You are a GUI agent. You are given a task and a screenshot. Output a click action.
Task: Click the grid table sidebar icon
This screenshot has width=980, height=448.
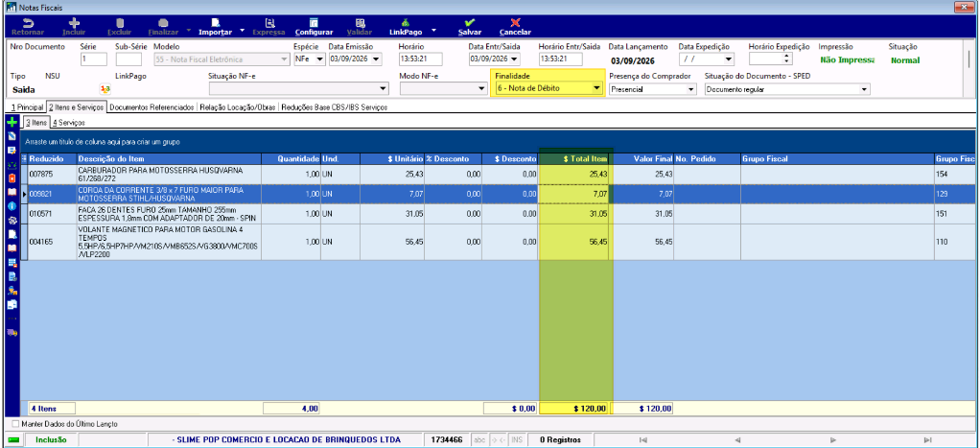(12, 263)
